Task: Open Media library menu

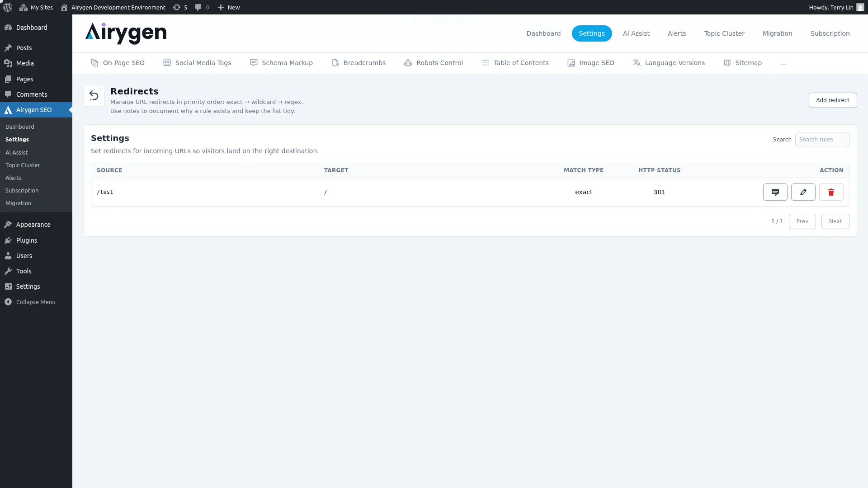Action: 36,63
